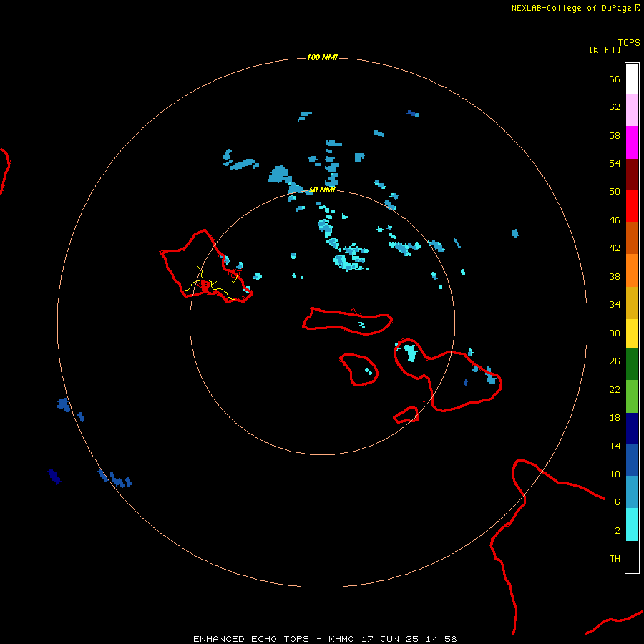Screen dimensions: 644x644
Task: Click the TOPS legend title
Action: [x=629, y=43]
